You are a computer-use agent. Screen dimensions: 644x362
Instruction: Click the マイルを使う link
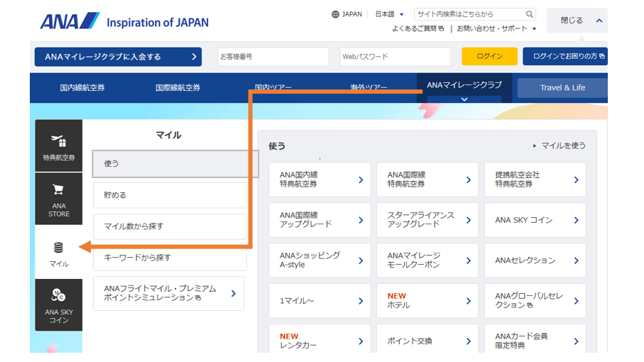[559, 146]
